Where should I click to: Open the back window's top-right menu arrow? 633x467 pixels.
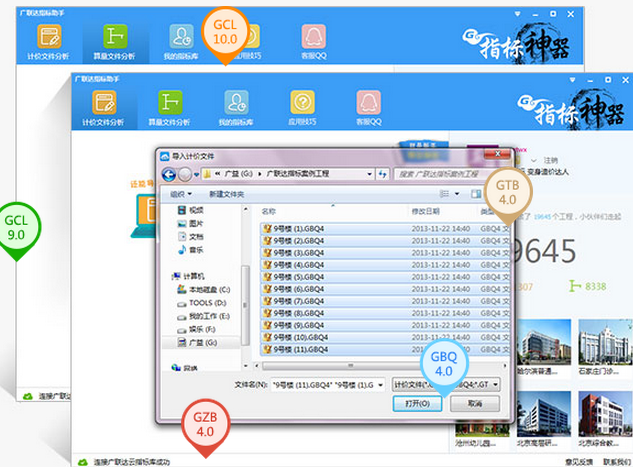518,14
